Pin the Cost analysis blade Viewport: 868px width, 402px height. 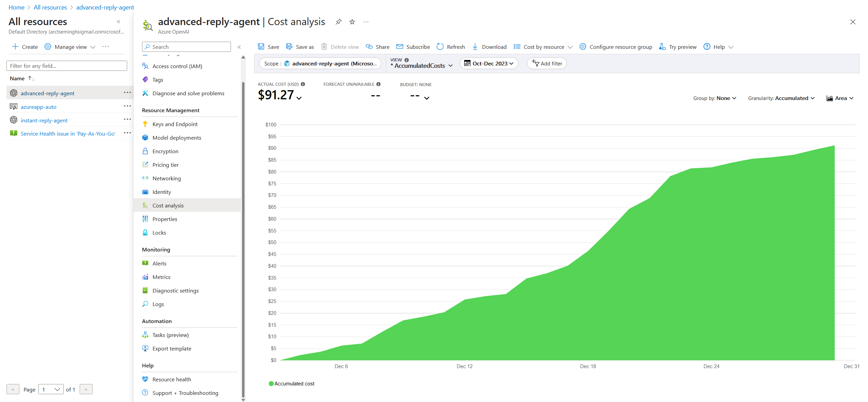[x=338, y=22]
